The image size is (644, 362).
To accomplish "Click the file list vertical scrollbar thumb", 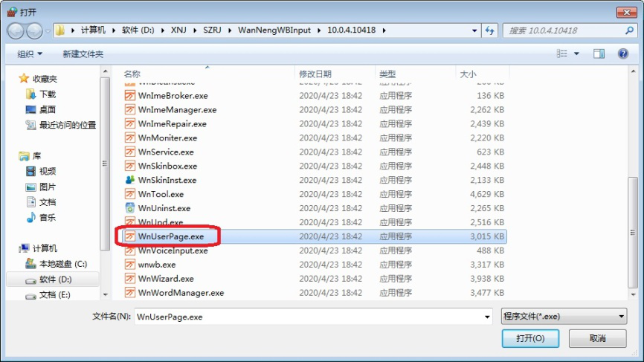I will (x=633, y=233).
